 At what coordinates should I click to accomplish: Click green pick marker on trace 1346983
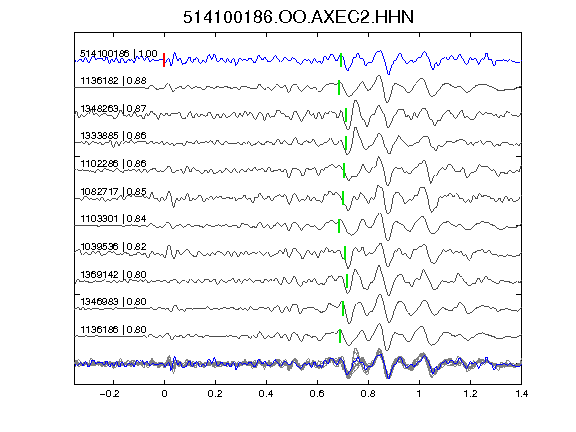[343, 309]
